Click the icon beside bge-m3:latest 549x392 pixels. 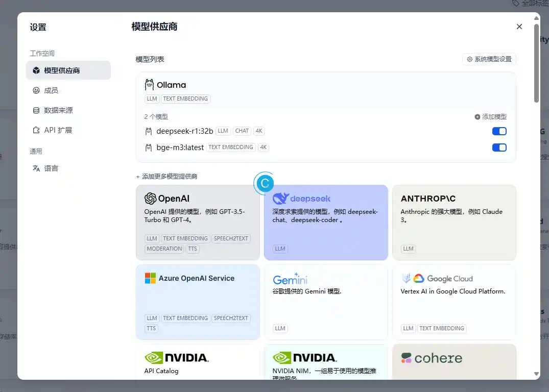point(149,148)
